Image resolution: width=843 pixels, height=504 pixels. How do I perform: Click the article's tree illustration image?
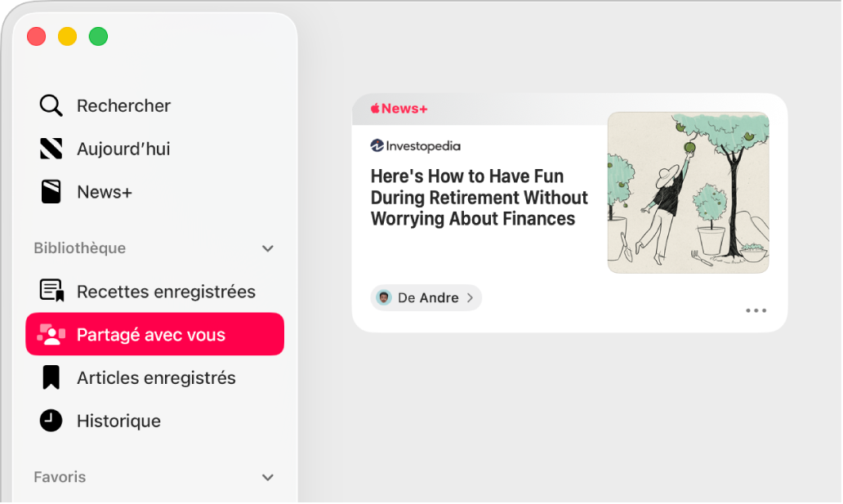[688, 193]
